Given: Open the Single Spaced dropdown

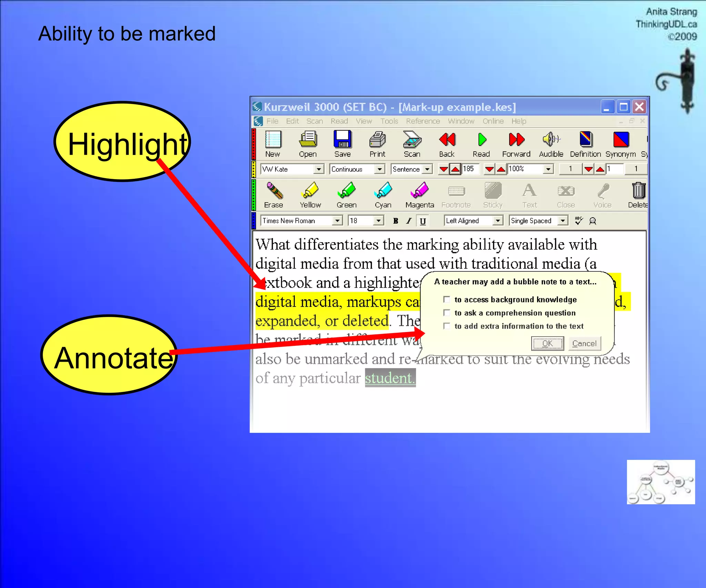Looking at the screenshot, I should tap(563, 220).
